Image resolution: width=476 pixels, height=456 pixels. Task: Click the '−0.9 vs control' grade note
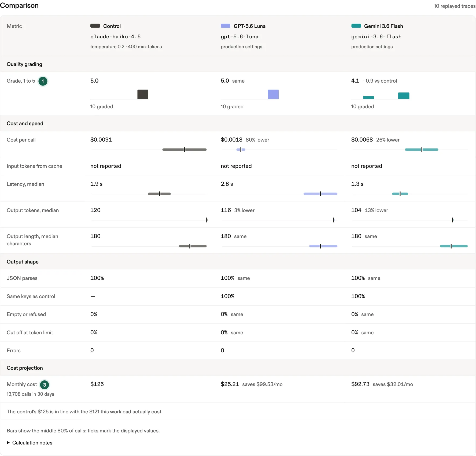point(380,81)
